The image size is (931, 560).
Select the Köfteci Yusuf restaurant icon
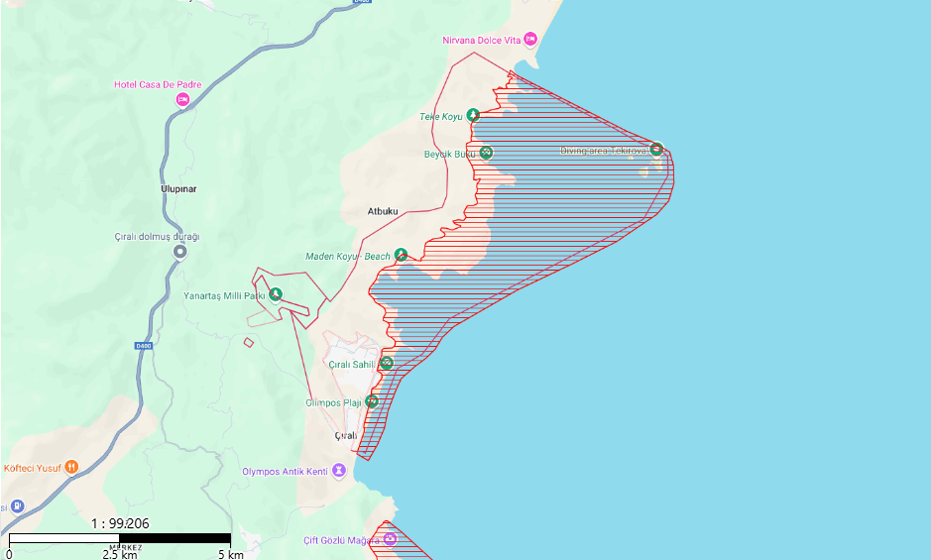pyautogui.click(x=71, y=467)
